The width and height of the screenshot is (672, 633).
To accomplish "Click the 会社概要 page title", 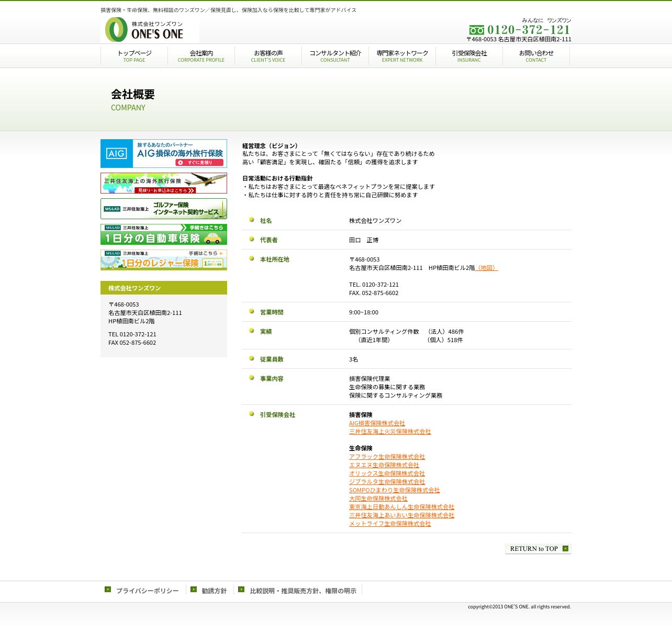I will coord(133,94).
